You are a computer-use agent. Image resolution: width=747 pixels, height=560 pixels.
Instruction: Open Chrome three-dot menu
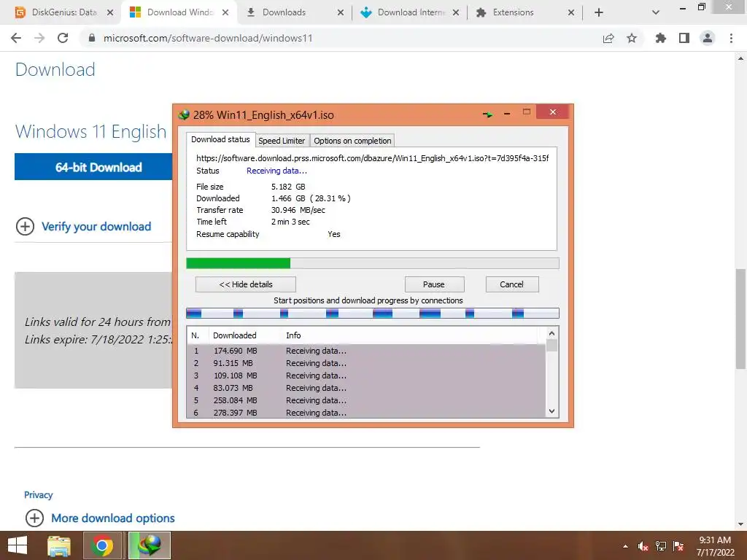(731, 38)
